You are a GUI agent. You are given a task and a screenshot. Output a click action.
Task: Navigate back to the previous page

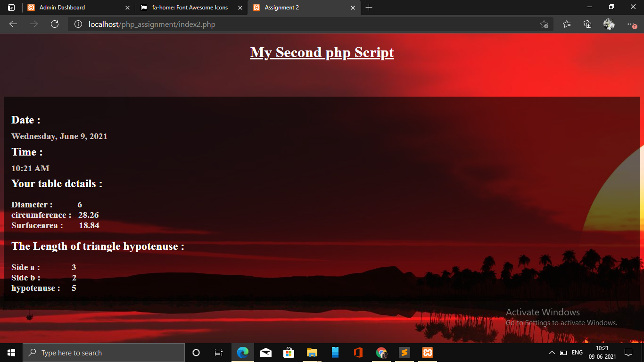13,24
